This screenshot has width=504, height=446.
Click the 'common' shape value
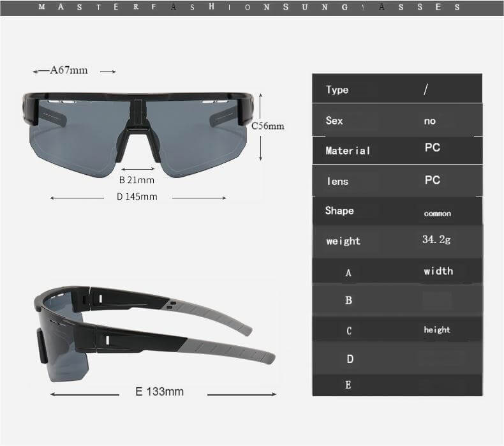click(438, 213)
